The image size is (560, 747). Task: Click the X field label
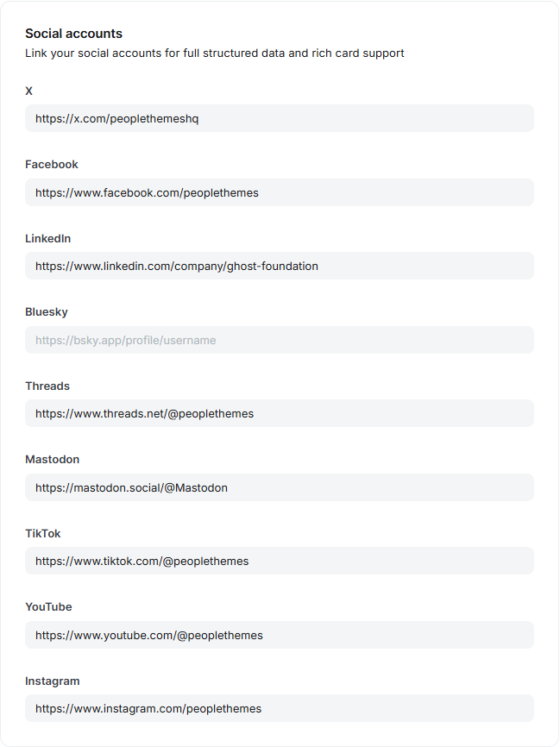[x=28, y=91]
